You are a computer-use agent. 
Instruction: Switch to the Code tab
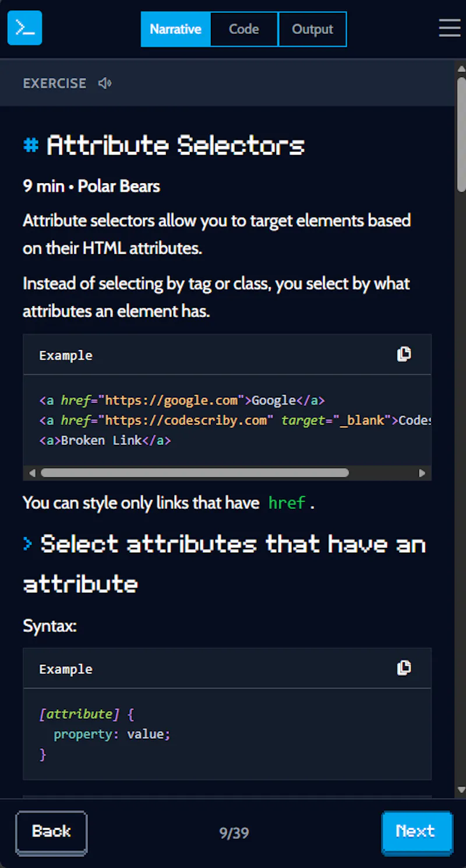coord(244,29)
